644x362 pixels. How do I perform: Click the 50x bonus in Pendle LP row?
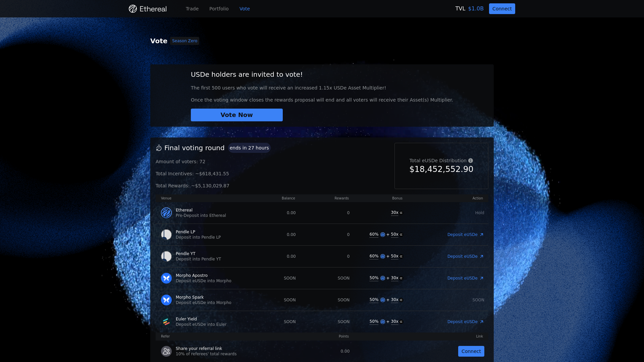pyautogui.click(x=395, y=235)
